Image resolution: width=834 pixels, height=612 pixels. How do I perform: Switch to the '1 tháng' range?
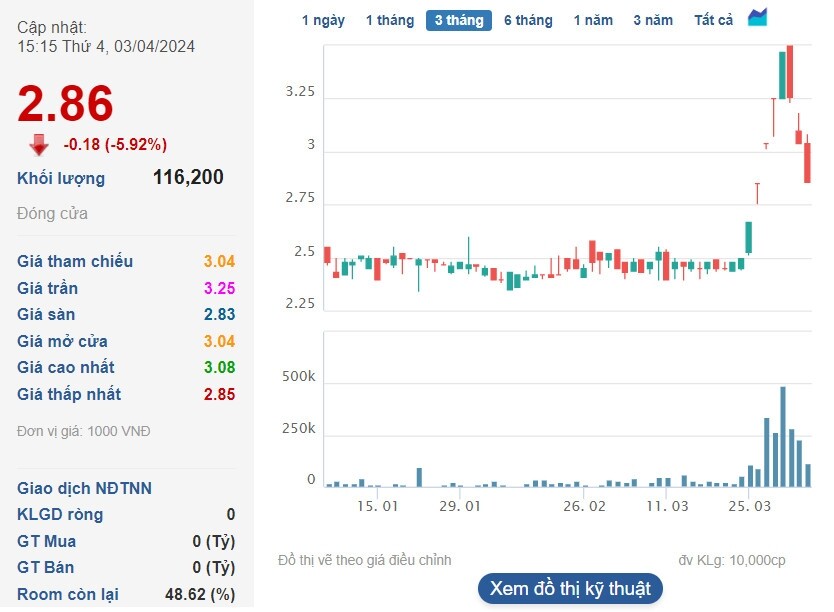click(x=389, y=20)
